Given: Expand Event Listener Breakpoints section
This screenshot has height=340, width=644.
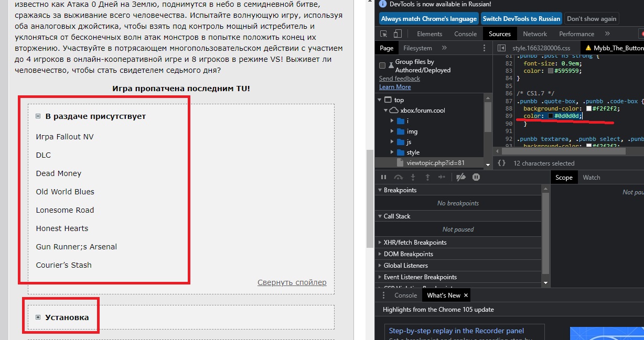Looking at the screenshot, I should coord(458,277).
